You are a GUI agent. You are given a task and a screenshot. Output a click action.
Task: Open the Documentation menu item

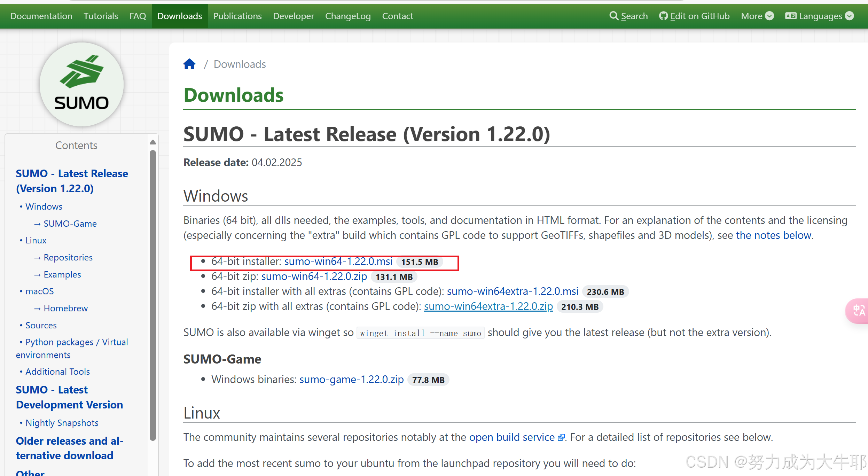(41, 16)
